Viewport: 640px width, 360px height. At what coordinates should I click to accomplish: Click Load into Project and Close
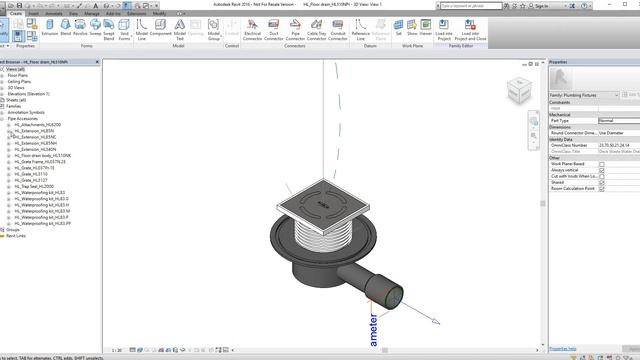click(x=470, y=29)
